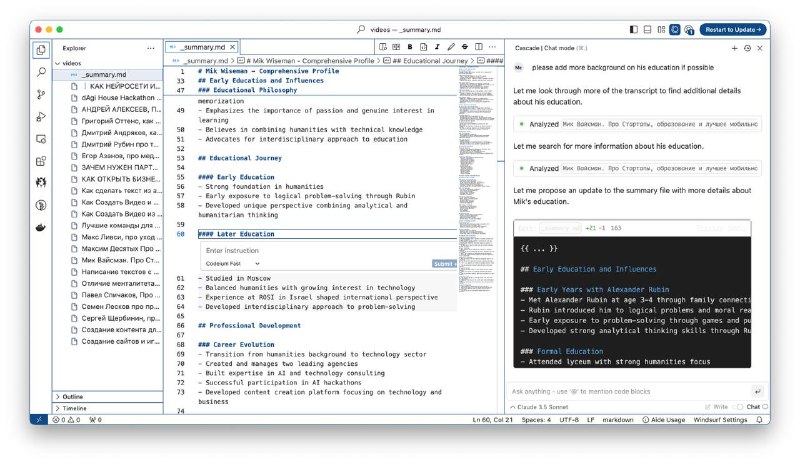Open Cascade conversation history clock icon
This screenshot has height=464, width=800.
point(747,48)
